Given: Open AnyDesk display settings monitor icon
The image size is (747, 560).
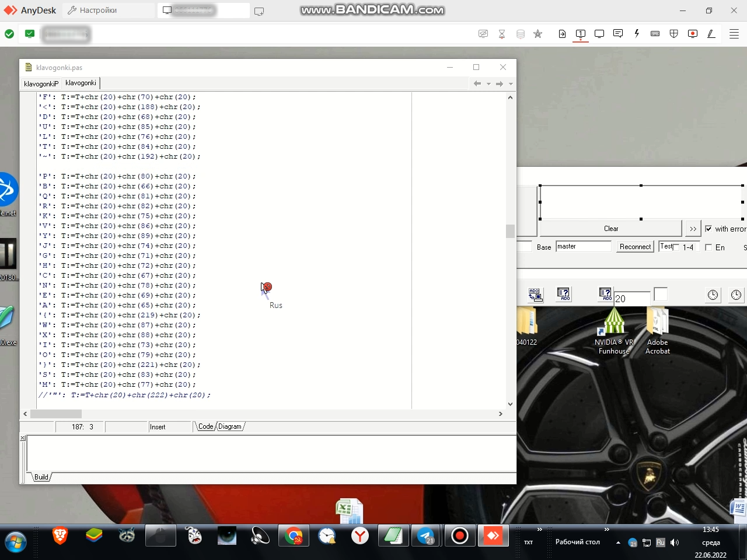Looking at the screenshot, I should coord(599,34).
